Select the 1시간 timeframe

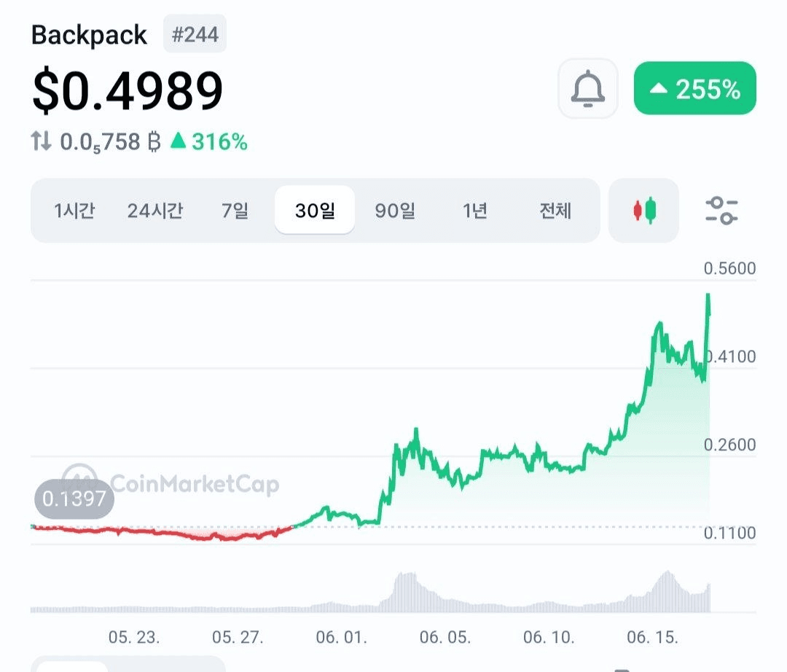coord(74,211)
